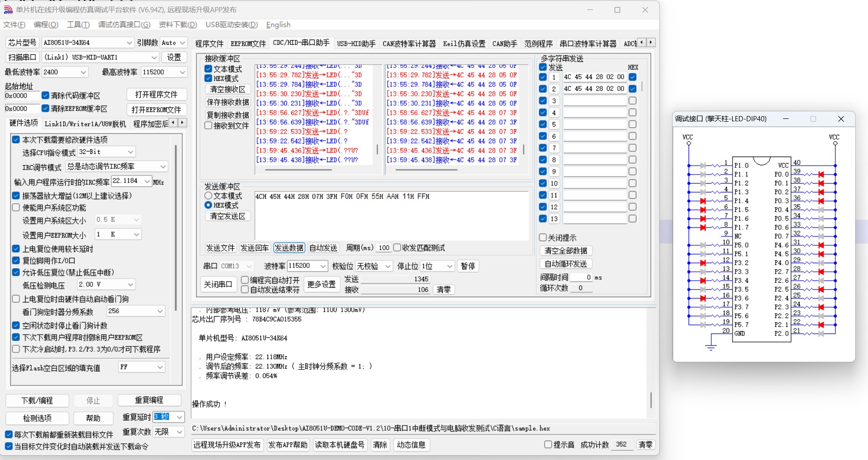Click the send buffer hex text field
868x460 pixels.
pyautogui.click(x=391, y=216)
